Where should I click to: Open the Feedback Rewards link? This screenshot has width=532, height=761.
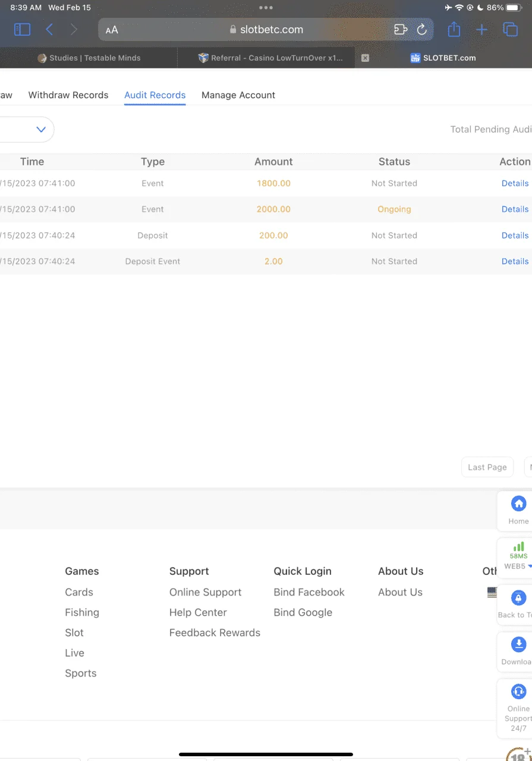click(x=215, y=633)
